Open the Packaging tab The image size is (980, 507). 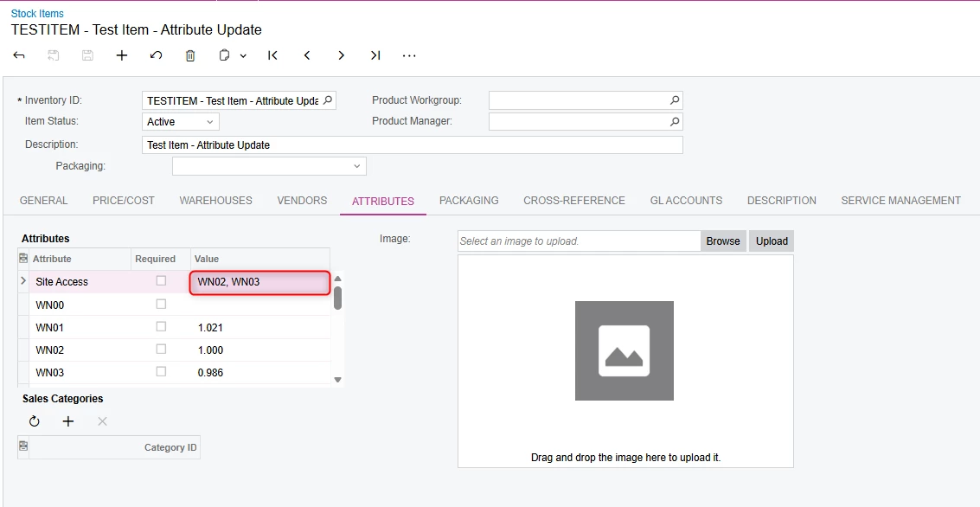point(469,201)
